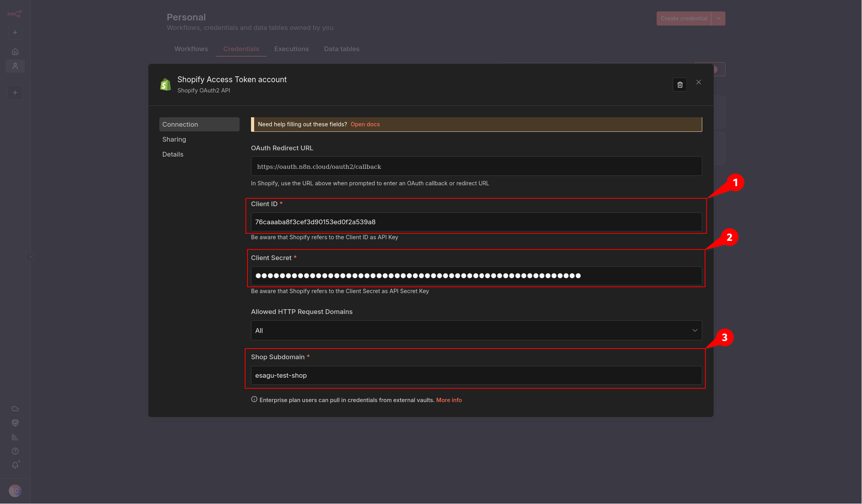Click the add project plus icon
Viewport: 862px width, 504px height.
15,93
